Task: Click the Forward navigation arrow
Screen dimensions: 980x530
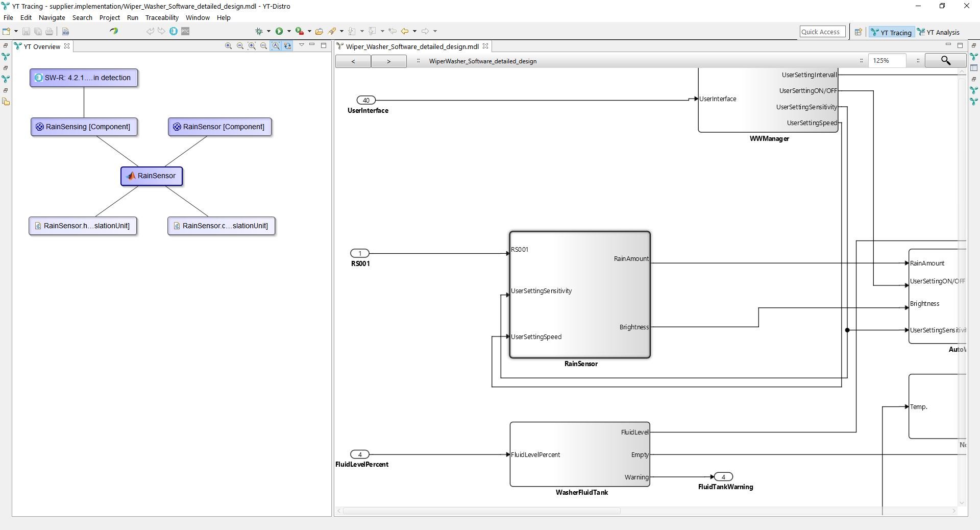Action: click(425, 31)
